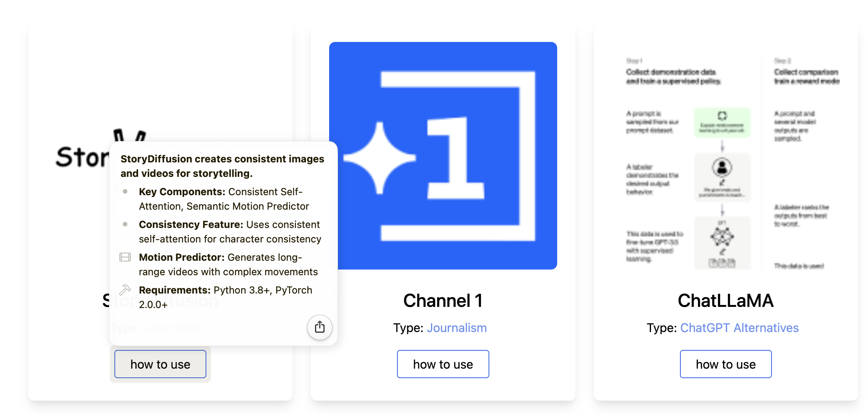Click the share icon in summary popup
This screenshot has width=868, height=414.
320,327
